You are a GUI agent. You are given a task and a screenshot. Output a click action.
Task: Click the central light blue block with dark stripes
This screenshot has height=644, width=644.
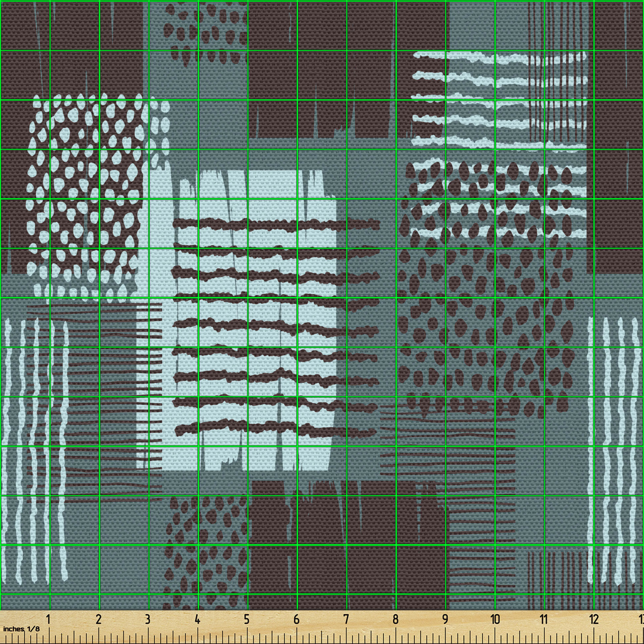(x=258, y=322)
